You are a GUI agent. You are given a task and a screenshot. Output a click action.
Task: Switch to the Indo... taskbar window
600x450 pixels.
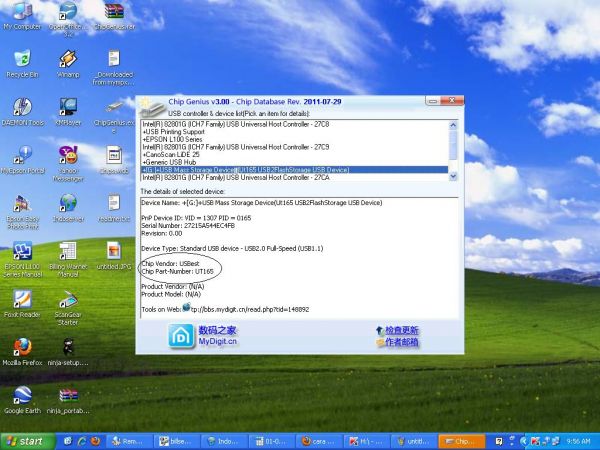pyautogui.click(x=224, y=442)
